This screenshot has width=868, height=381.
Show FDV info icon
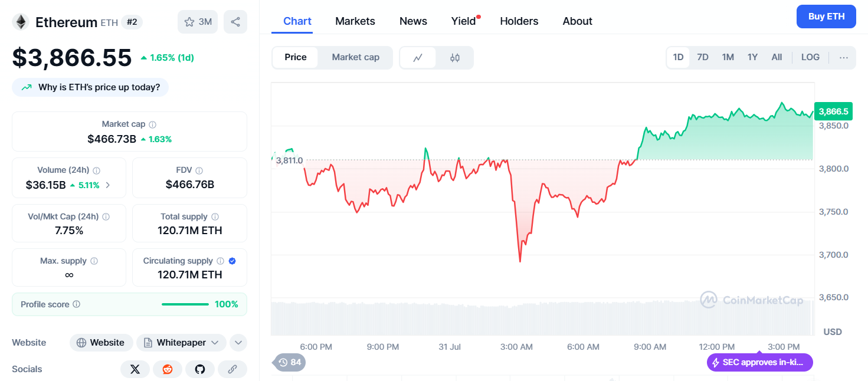199,170
